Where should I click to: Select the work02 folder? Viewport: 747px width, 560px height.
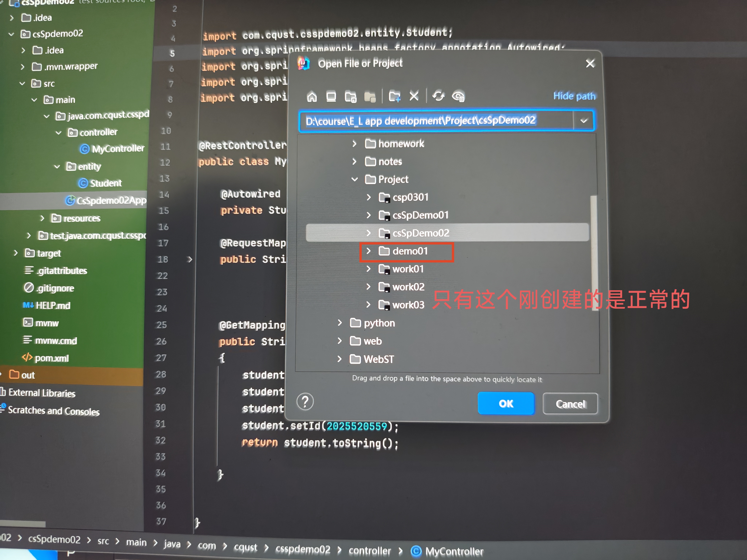click(408, 287)
